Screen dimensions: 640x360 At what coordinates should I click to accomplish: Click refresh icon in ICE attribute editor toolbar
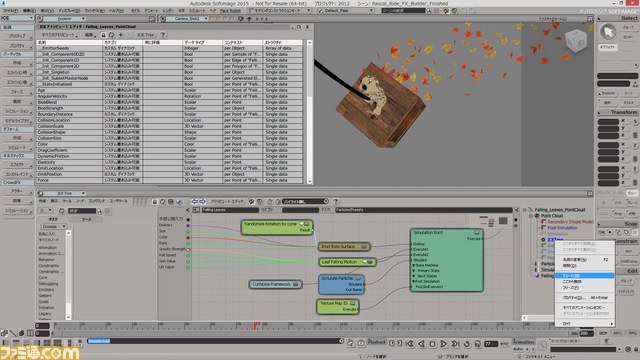pyautogui.click(x=111, y=35)
